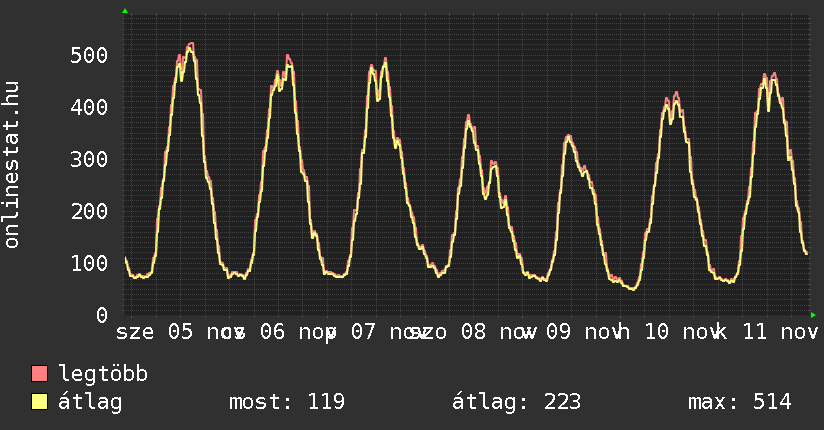Click the 05 nov date label

pos(198,331)
